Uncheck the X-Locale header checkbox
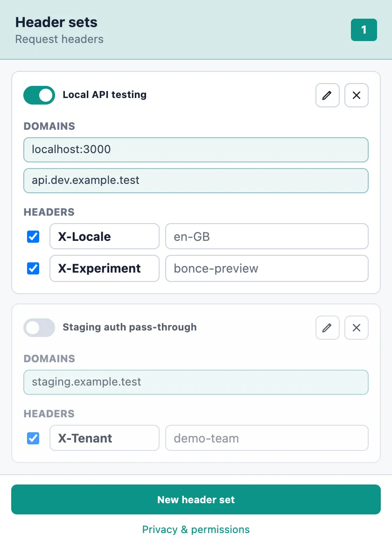Image resolution: width=392 pixels, height=548 pixels. tap(33, 237)
